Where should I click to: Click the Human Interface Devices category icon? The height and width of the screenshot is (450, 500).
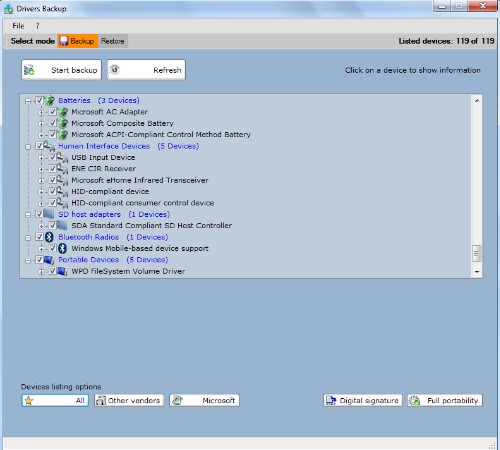(50, 146)
